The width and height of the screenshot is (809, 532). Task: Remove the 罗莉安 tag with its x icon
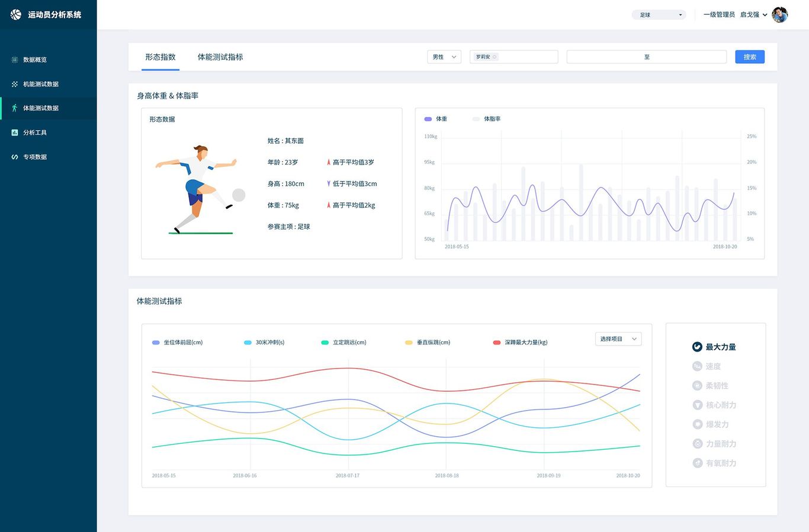[x=495, y=57]
